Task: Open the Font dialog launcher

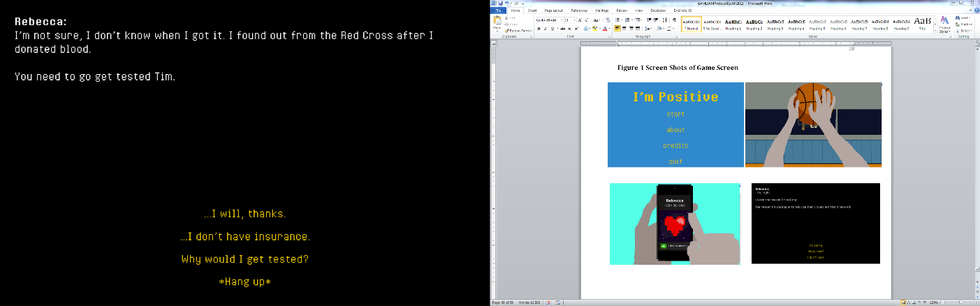Action: [x=610, y=37]
